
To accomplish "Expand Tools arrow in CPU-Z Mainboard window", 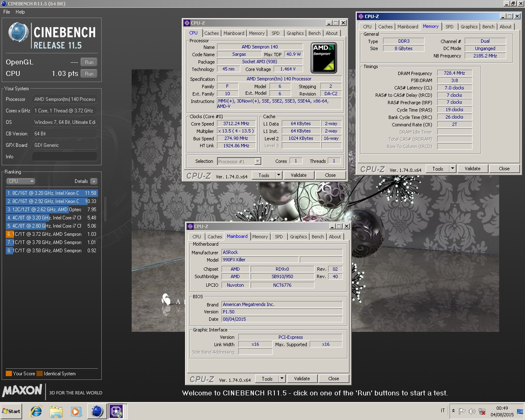I will point(282,379).
